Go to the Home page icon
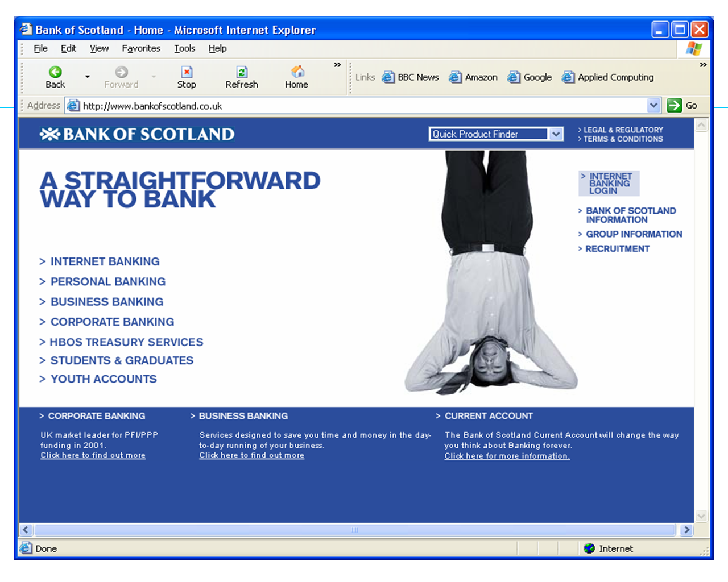Image resolution: width=728 pixels, height=582 pixels. coord(297,72)
